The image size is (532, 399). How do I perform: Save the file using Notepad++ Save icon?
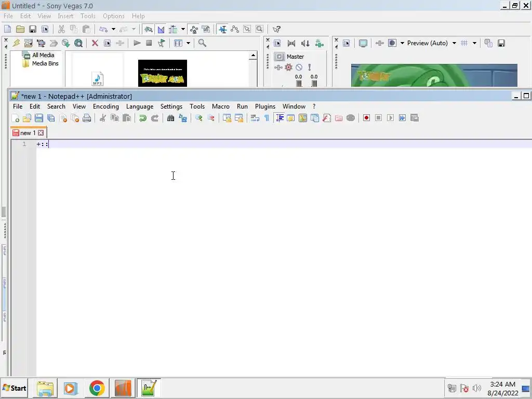tap(39, 118)
